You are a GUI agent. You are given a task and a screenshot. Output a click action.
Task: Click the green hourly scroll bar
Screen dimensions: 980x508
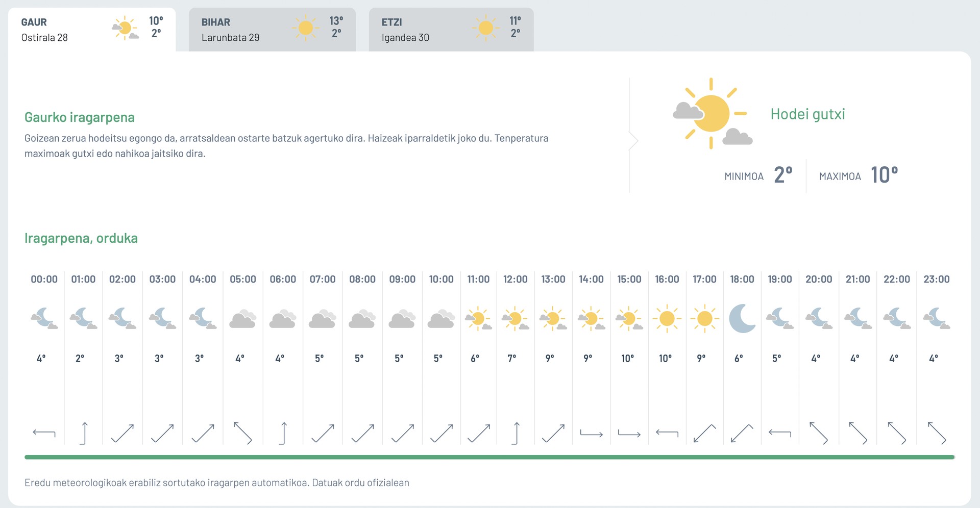pyautogui.click(x=489, y=457)
